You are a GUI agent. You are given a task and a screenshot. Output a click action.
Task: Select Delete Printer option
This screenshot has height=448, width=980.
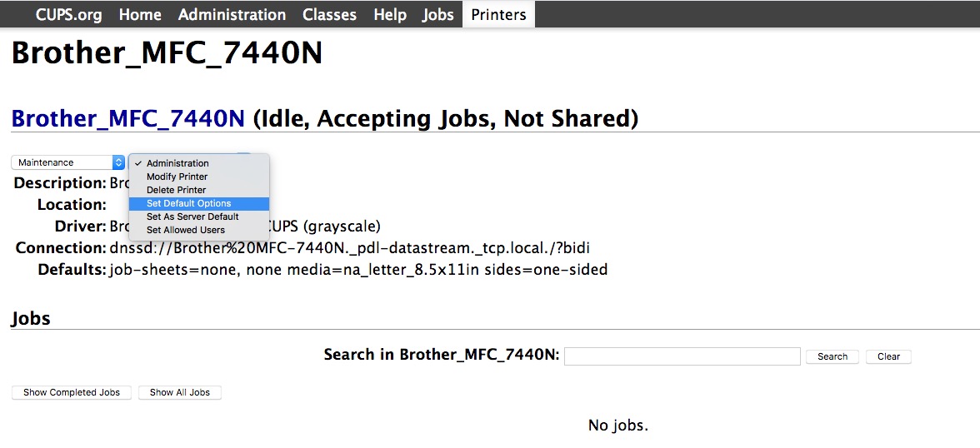click(x=177, y=190)
